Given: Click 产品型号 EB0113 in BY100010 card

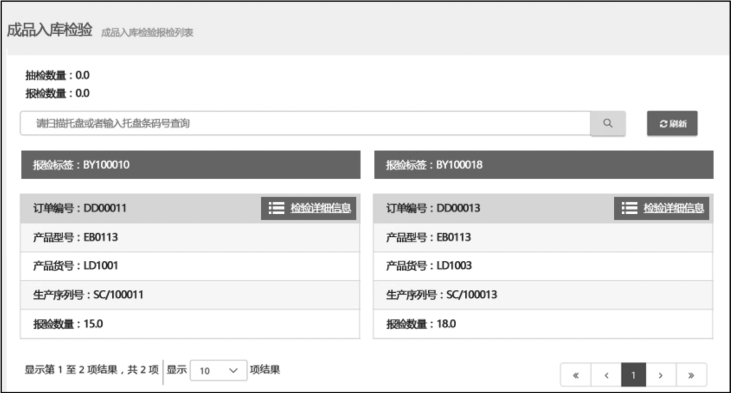Looking at the screenshot, I should [x=190, y=237].
